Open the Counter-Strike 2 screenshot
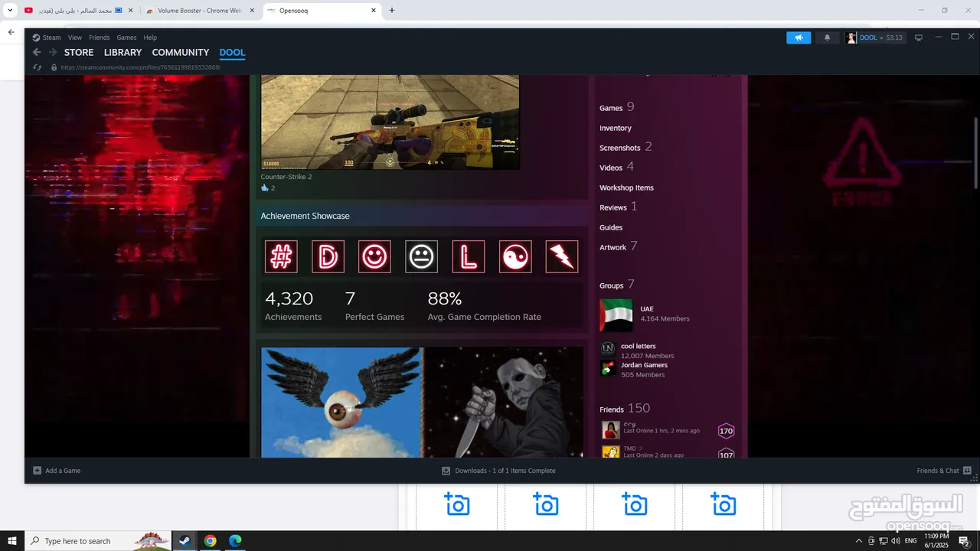This screenshot has width=980, height=551. point(390,122)
